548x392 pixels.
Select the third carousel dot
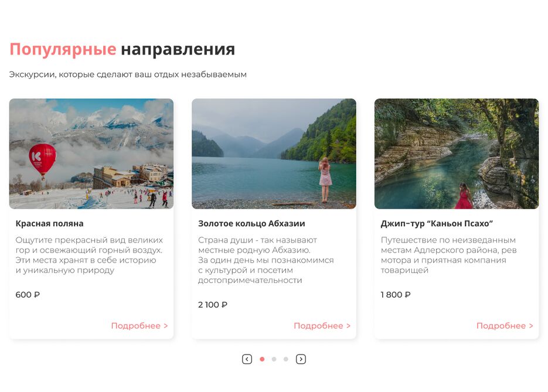(x=286, y=359)
